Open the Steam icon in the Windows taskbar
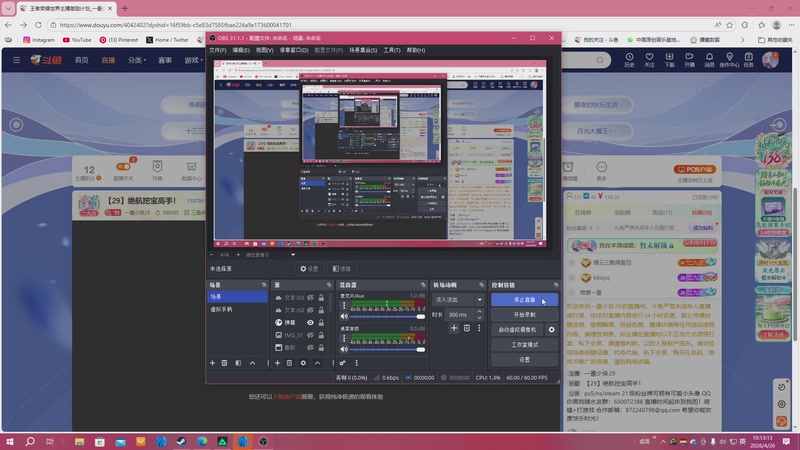Viewport: 800px width, 450px height. [x=181, y=441]
